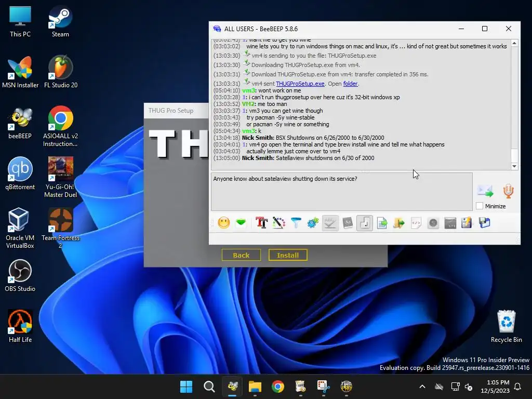The height and width of the screenshot is (399, 532).
Task: Click the send folder icon
Action: [399, 223]
